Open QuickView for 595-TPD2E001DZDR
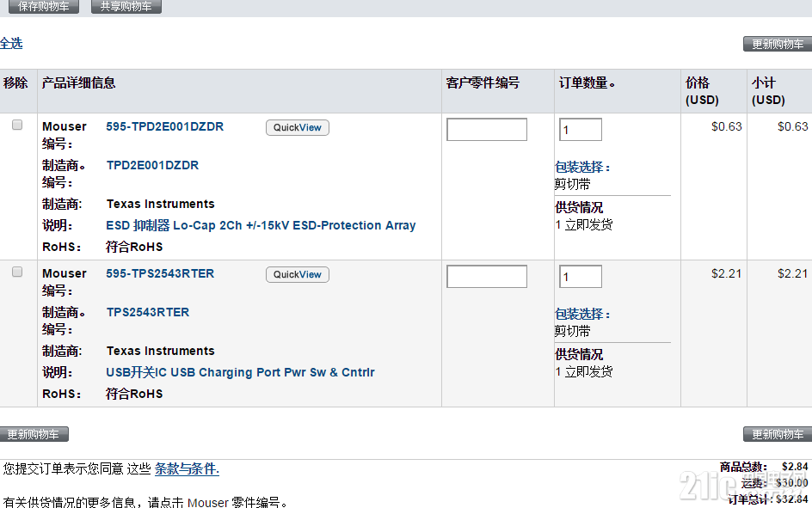Screen dimensions: 812x508 [298, 128]
